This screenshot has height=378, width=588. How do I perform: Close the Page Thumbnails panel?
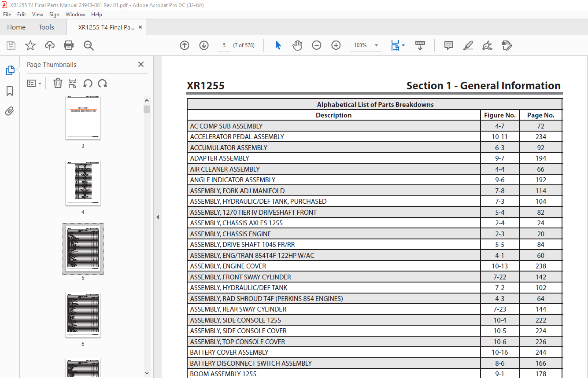click(141, 64)
